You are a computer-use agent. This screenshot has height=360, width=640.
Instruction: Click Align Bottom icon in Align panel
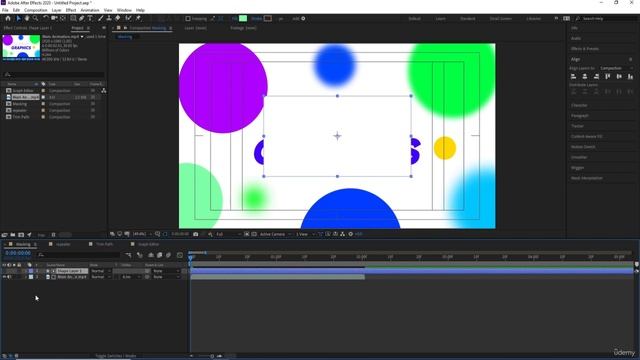[631, 76]
